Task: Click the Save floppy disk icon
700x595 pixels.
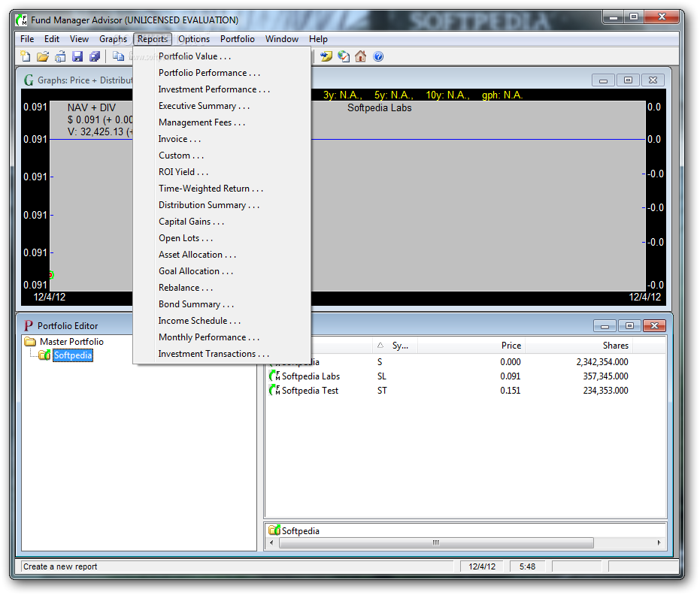Action: coord(77,56)
